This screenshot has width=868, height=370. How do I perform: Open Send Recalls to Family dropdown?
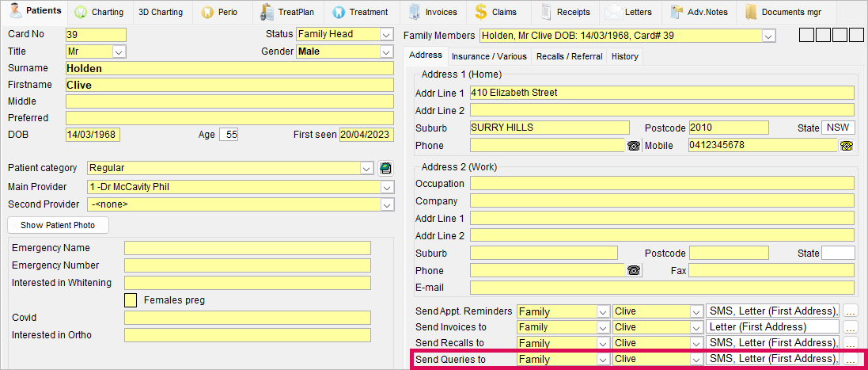click(602, 343)
